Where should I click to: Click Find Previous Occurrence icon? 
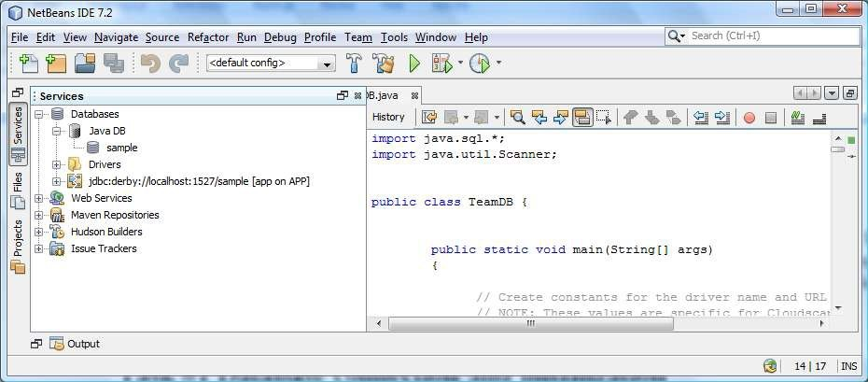tap(539, 117)
